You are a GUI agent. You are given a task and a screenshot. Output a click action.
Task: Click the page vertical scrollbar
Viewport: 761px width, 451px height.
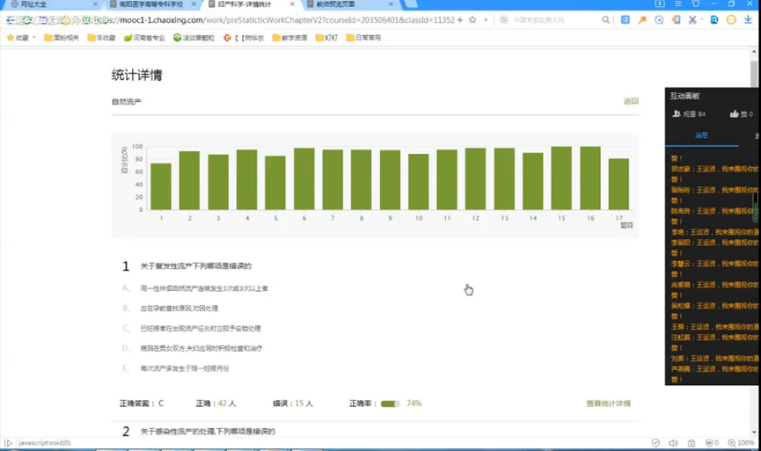[754, 70]
